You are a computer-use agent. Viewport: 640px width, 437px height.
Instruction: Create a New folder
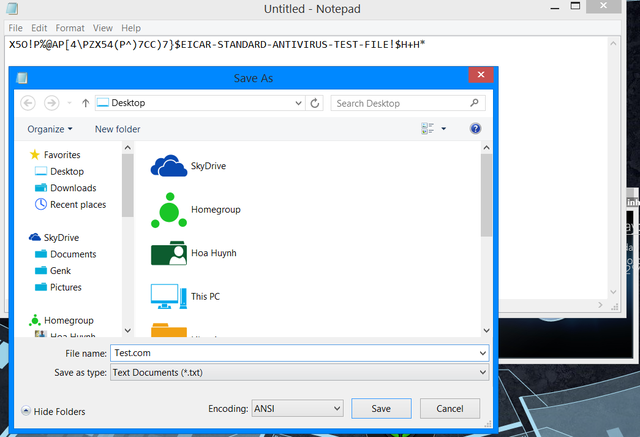[x=118, y=129]
